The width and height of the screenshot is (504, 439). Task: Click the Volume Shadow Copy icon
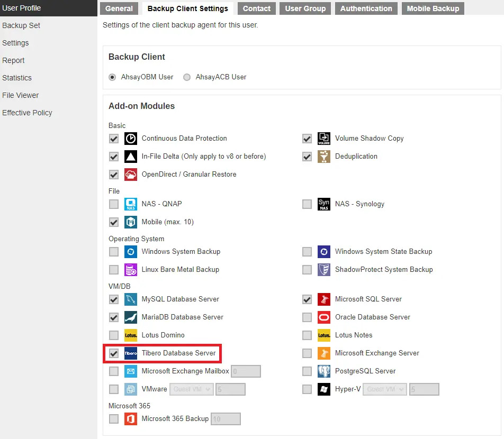point(323,139)
